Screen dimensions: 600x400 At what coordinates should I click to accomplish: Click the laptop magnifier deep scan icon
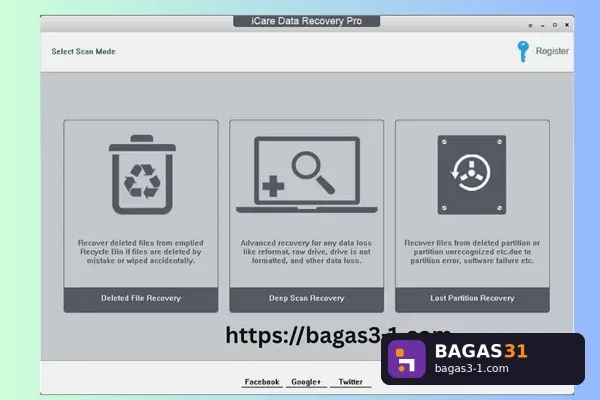click(307, 175)
